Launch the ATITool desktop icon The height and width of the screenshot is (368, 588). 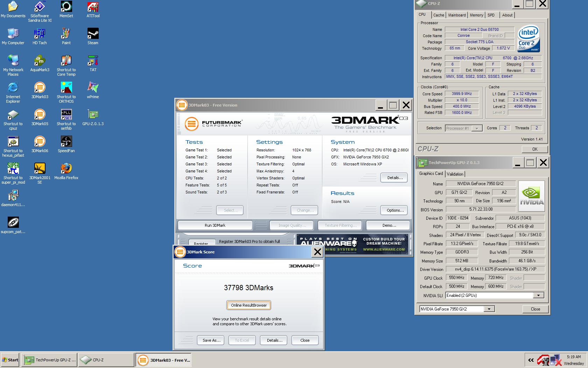[x=93, y=9]
